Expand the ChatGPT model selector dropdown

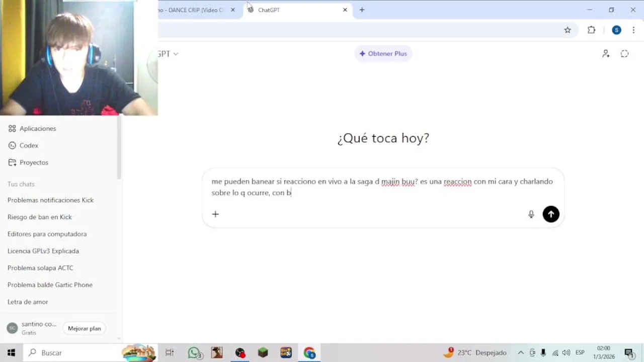168,54
